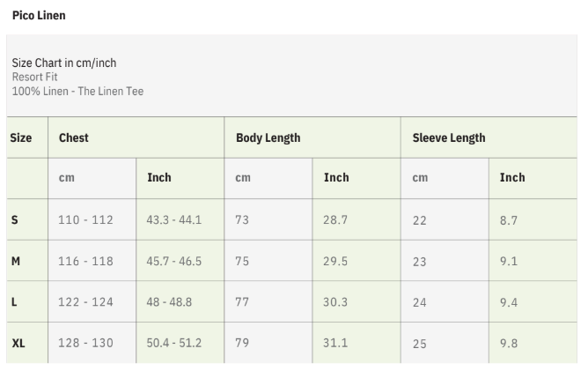Click sleeve length value 9.1 inch
This screenshot has width=588, height=371.
click(509, 261)
